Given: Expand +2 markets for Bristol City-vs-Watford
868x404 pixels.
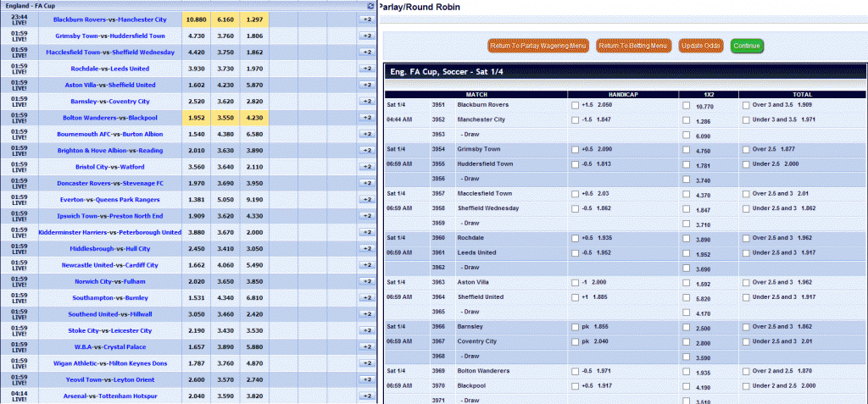Looking at the screenshot, I should click(366, 167).
